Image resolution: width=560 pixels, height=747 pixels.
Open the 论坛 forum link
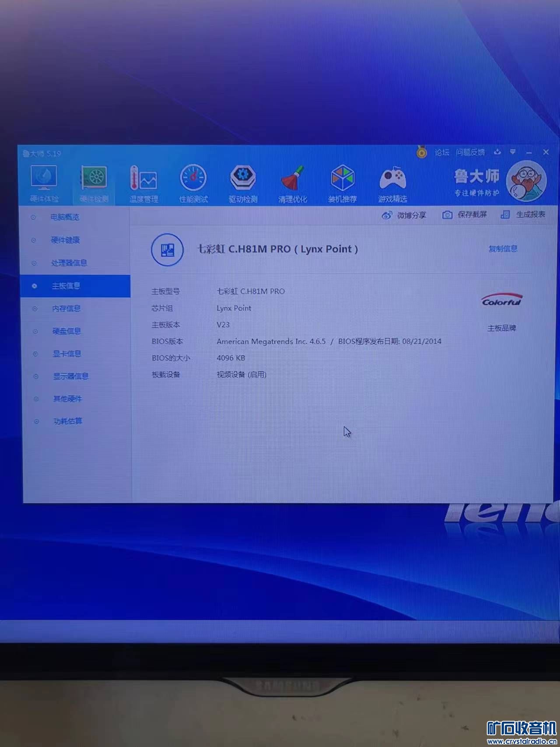[442, 152]
